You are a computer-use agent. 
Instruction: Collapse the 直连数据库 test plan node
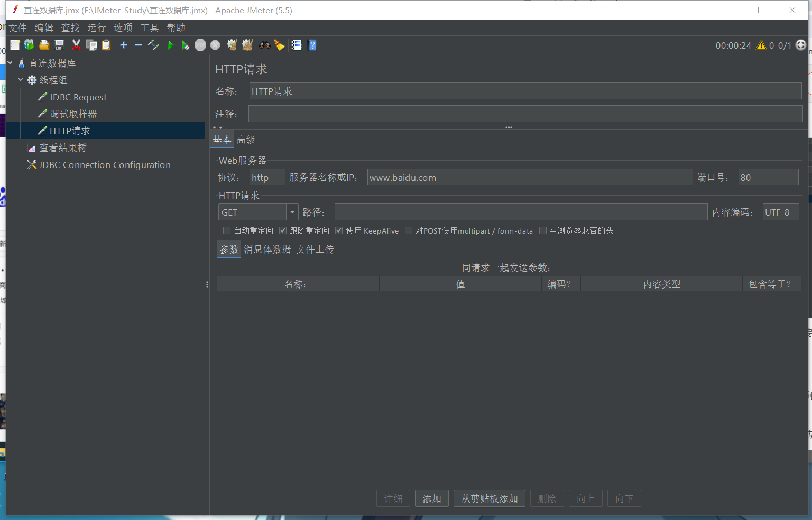[10, 63]
